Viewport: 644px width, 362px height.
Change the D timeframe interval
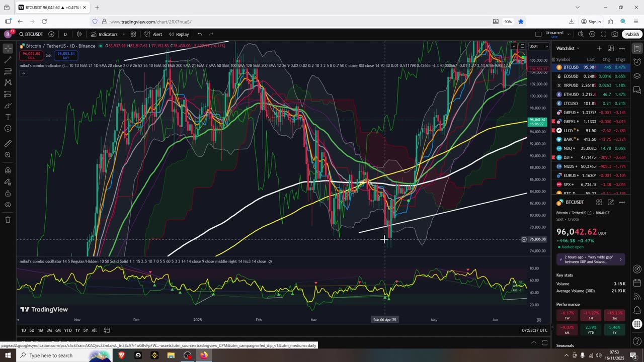click(x=65, y=34)
